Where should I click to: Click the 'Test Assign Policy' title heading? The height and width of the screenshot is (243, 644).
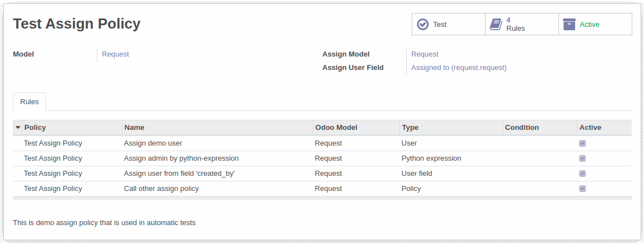[x=77, y=24]
